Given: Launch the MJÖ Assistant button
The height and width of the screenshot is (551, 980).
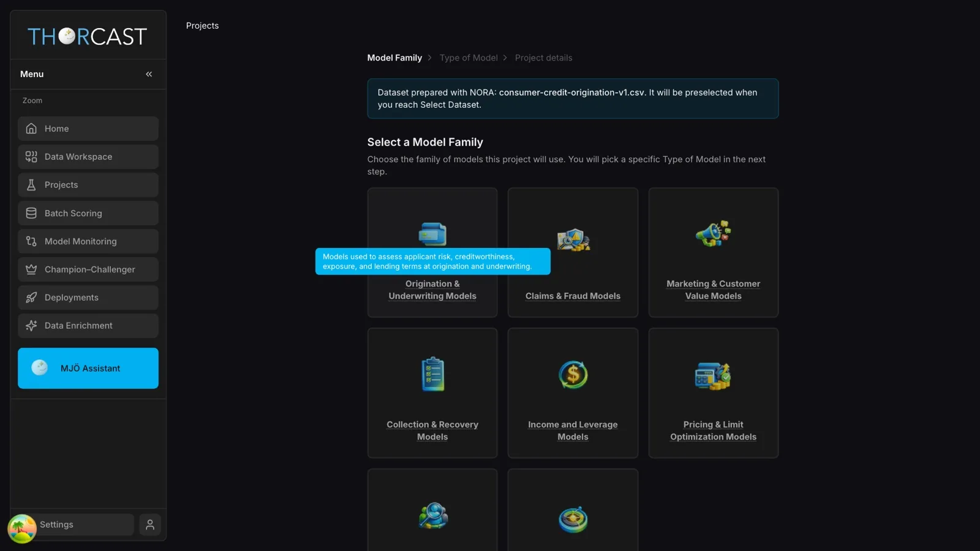Looking at the screenshot, I should point(88,368).
